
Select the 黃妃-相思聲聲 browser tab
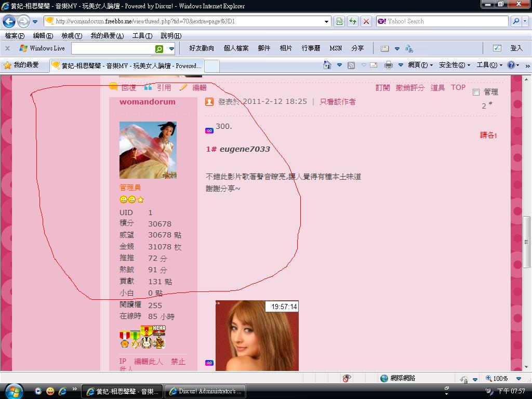tap(127, 66)
